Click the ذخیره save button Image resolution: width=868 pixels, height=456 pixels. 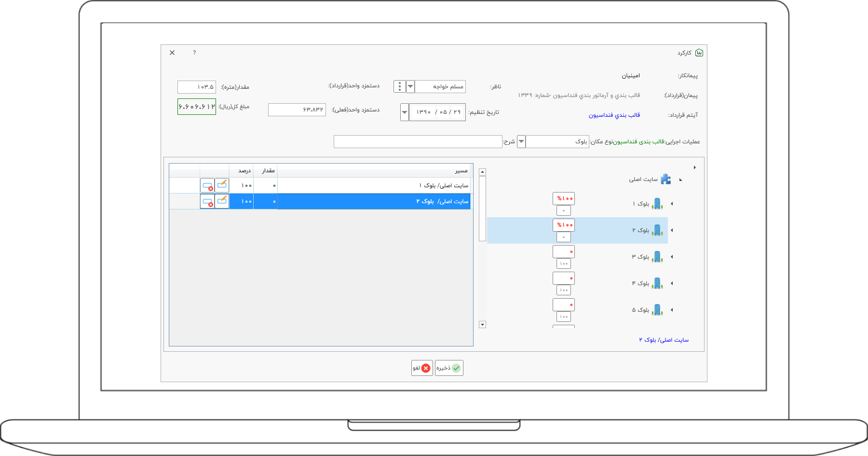(x=449, y=368)
